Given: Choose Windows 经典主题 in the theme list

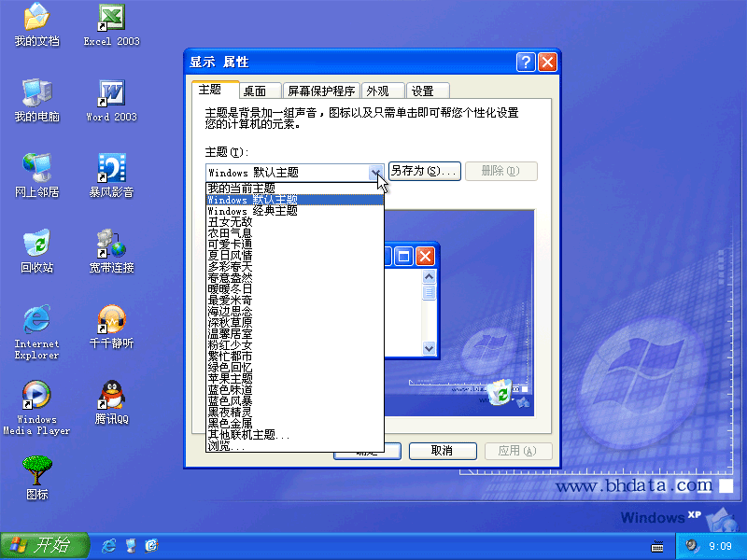Looking at the screenshot, I should tap(295, 211).
